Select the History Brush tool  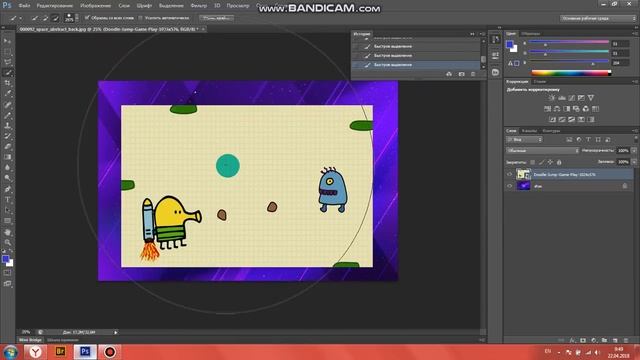coord(7,136)
